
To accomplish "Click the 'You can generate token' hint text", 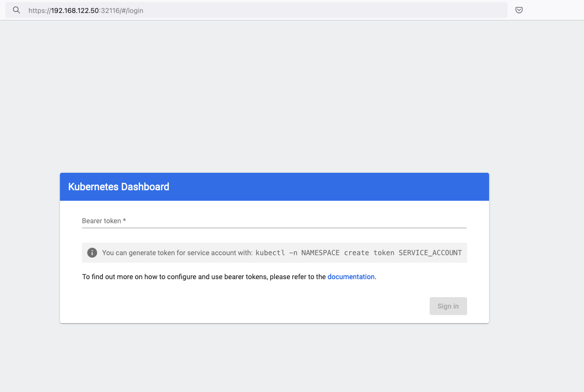I will 177,253.
